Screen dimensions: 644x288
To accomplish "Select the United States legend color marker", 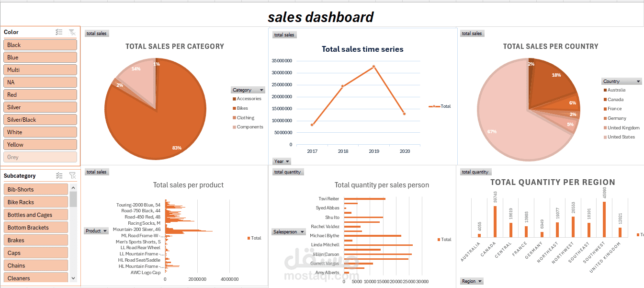I will coord(605,137).
